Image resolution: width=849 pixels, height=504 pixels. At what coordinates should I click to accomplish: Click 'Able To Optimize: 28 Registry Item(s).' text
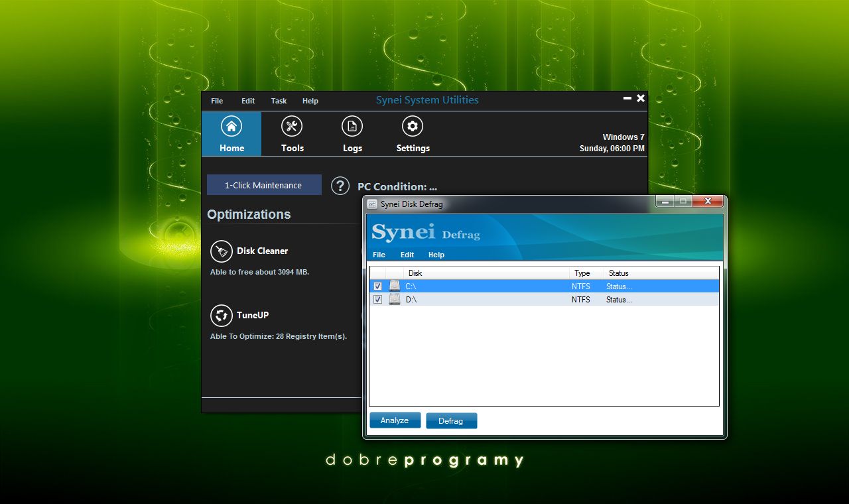pyautogui.click(x=278, y=336)
